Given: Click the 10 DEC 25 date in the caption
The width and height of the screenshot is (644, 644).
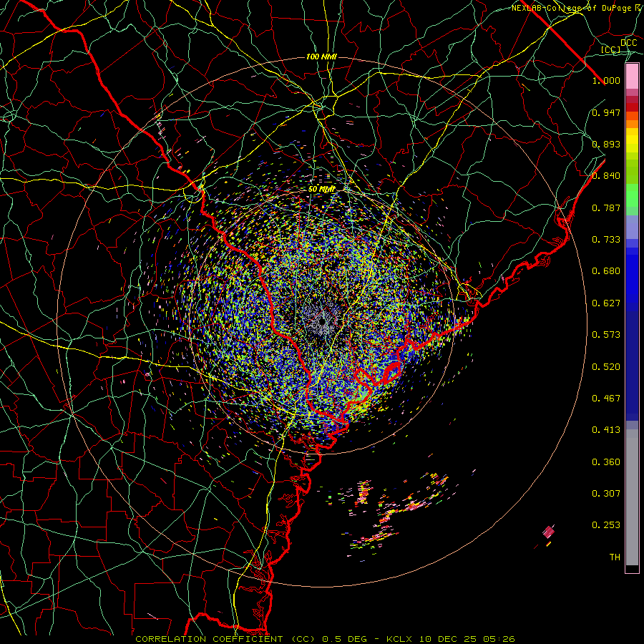Looking at the screenshot, I should [448, 639].
